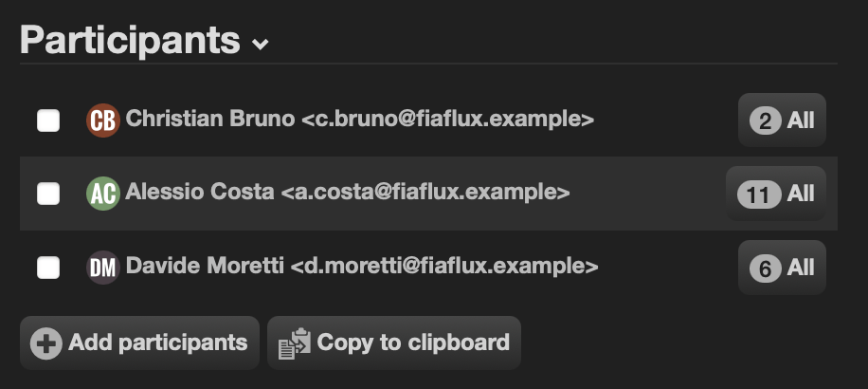Select Alessio Costa's checkbox
Viewport: 868px width, 389px height.
(48, 194)
